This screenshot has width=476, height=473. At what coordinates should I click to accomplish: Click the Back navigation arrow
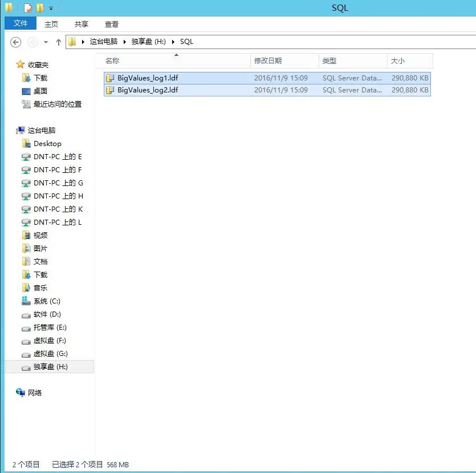(x=16, y=42)
